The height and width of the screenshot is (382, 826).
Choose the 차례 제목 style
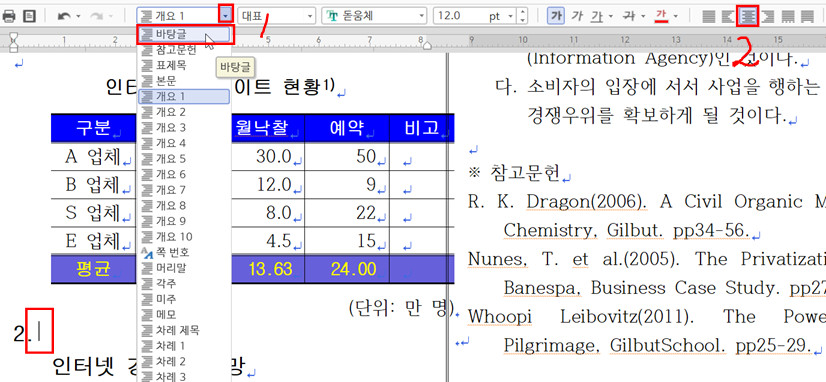point(184,330)
